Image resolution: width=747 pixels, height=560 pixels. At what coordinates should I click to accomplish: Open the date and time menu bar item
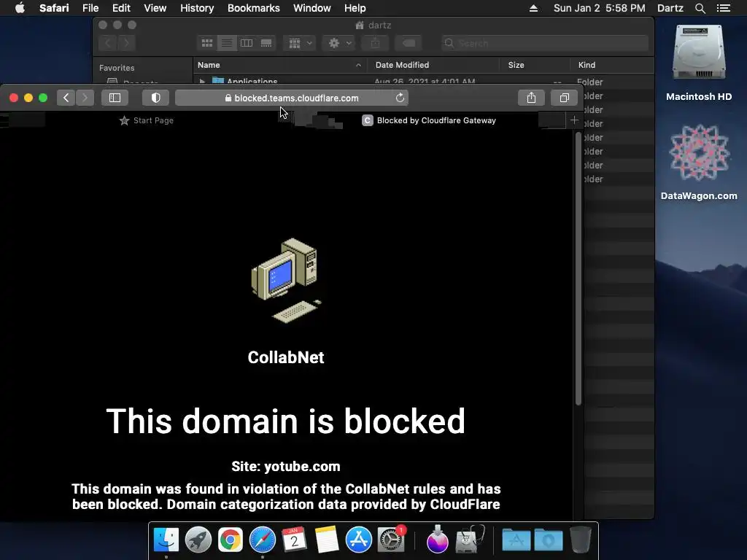point(600,8)
